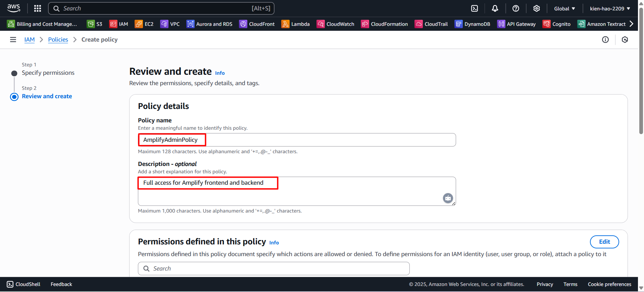Screen dimensions: 644x292
Task: Open the CloudWatch favorite shortcut
Action: click(x=336, y=24)
